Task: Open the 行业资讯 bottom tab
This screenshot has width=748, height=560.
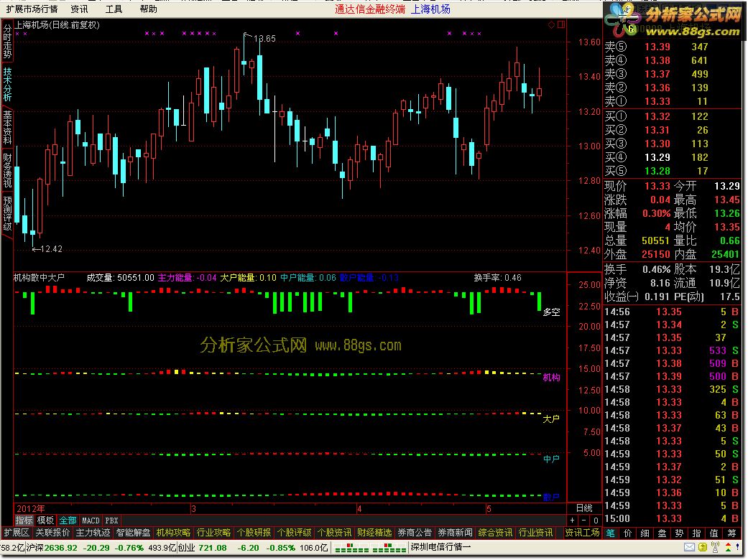Action: [x=535, y=533]
